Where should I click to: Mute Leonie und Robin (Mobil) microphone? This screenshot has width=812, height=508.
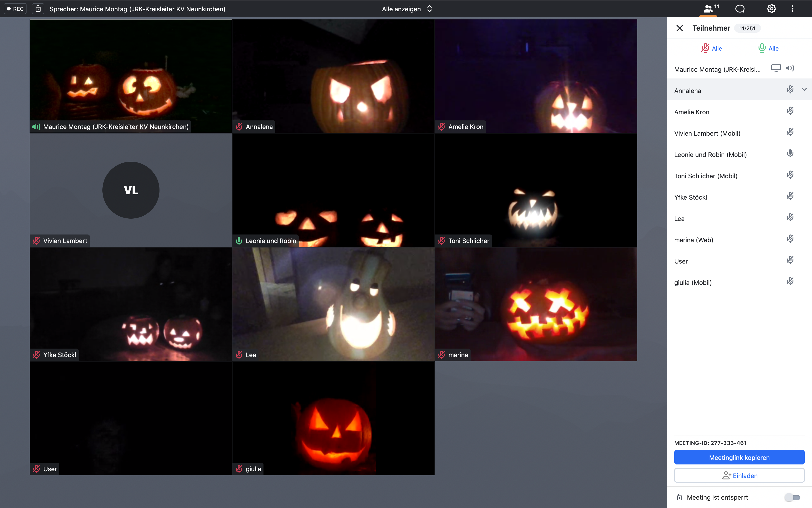[x=790, y=153]
